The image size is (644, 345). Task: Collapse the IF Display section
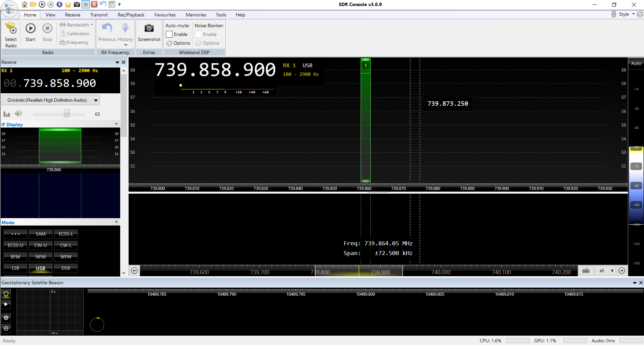[116, 124]
